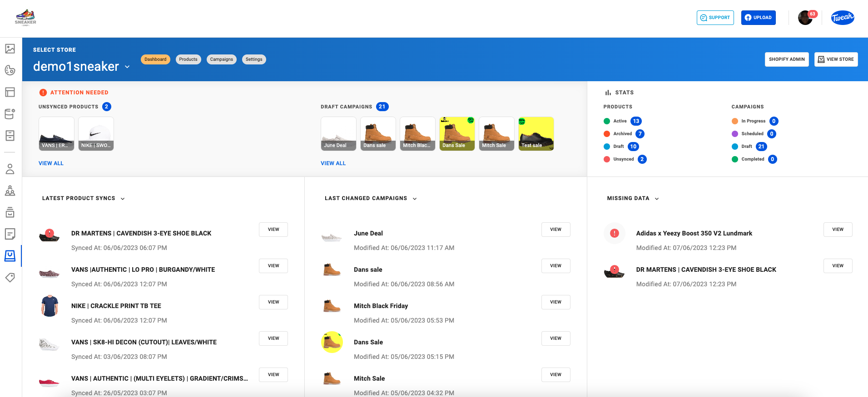View the DR Martens missing data item

click(838, 266)
